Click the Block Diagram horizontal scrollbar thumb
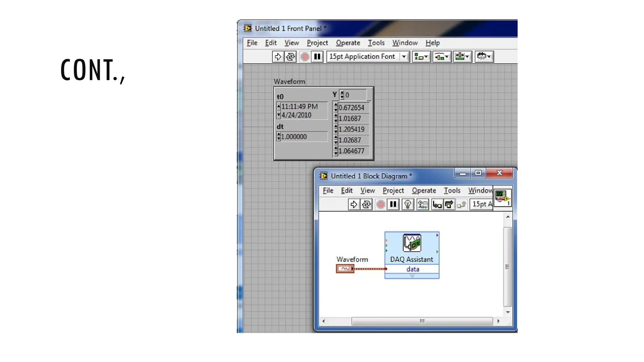The width and height of the screenshot is (644, 362). click(422, 321)
